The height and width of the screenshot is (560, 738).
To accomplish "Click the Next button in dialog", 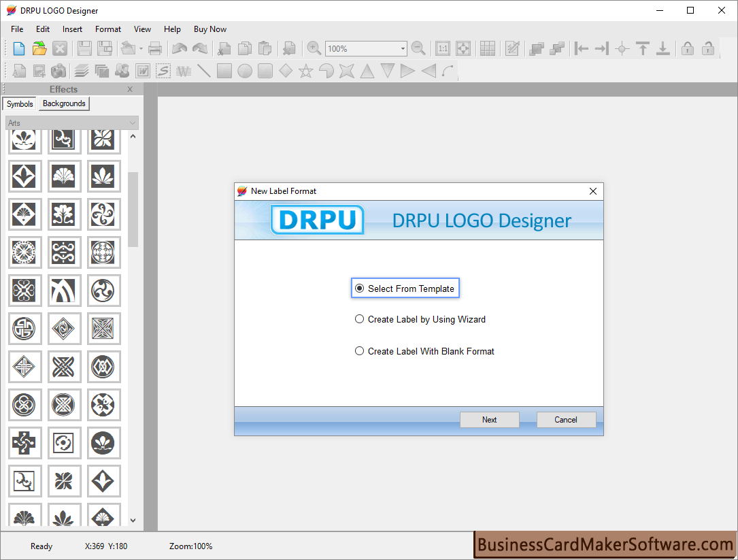I will (x=490, y=420).
